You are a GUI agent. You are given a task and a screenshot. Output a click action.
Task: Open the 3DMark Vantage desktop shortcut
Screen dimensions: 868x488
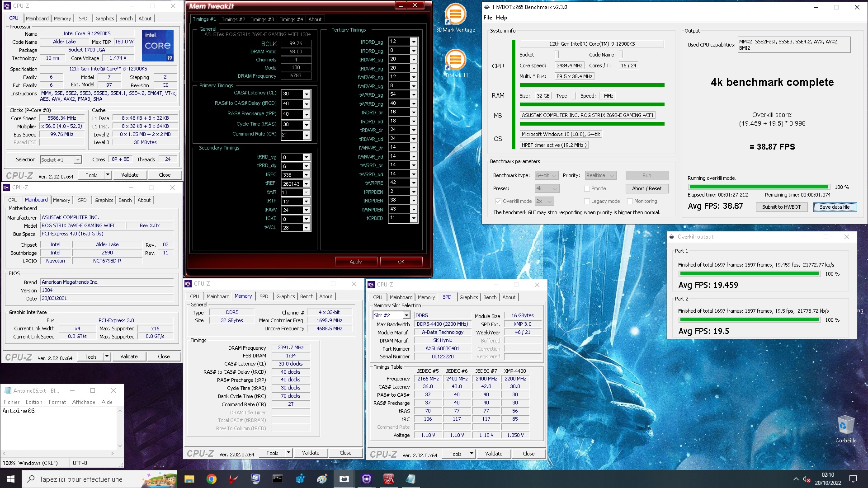[x=455, y=18]
